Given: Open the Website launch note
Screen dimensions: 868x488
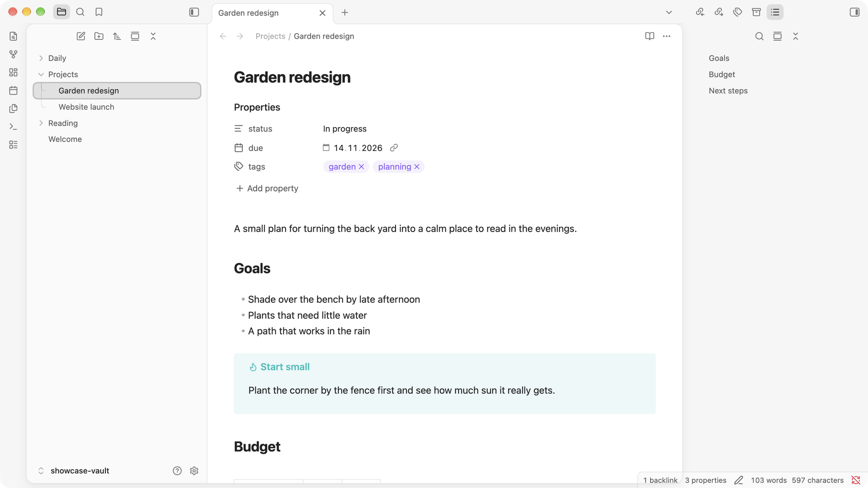Looking at the screenshot, I should [86, 107].
